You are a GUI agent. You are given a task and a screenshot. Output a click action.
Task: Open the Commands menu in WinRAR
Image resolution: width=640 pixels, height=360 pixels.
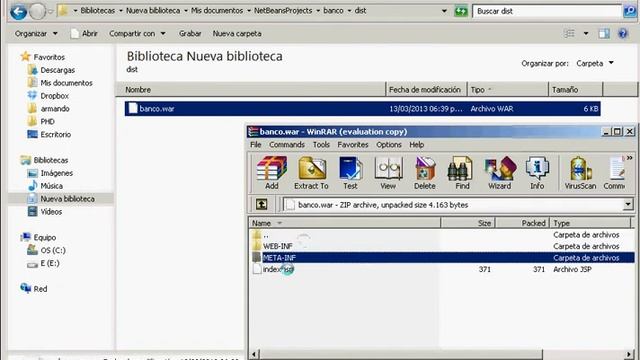287,144
